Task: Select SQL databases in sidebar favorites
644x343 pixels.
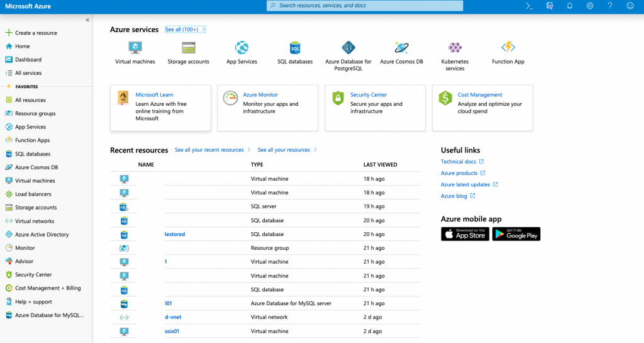Action: coord(33,154)
